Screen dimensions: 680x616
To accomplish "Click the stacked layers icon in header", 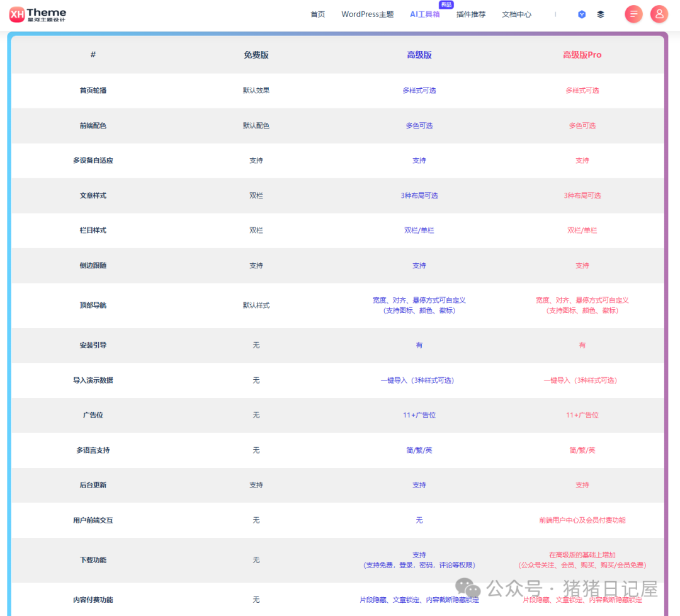I will [x=601, y=14].
